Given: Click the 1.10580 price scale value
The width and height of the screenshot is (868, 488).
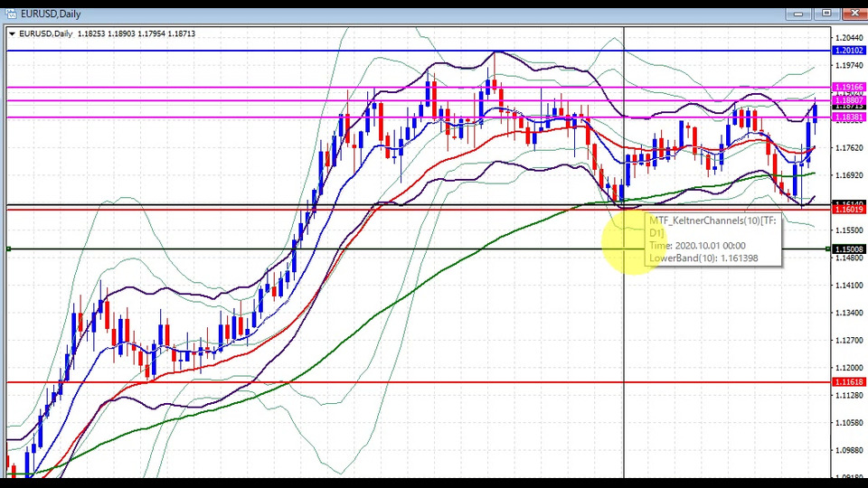Looking at the screenshot, I should pyautogui.click(x=849, y=423).
